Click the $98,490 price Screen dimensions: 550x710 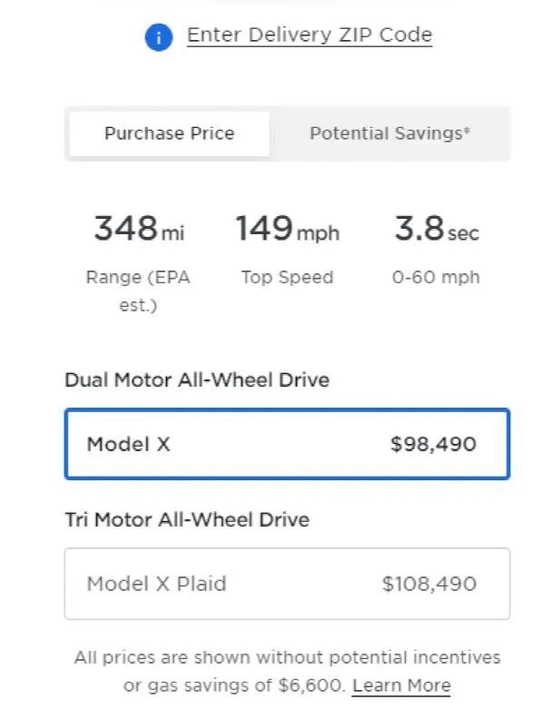[433, 444]
